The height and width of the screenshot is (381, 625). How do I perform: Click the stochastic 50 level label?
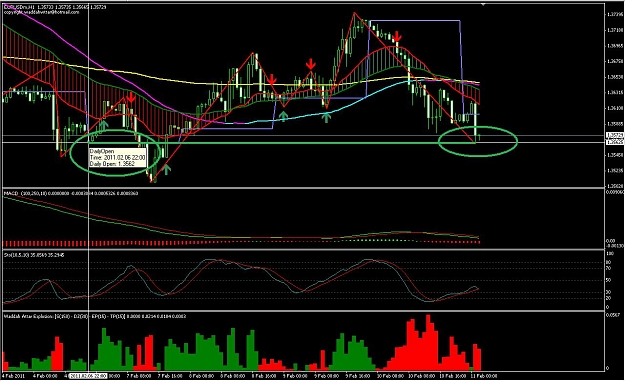click(x=609, y=281)
